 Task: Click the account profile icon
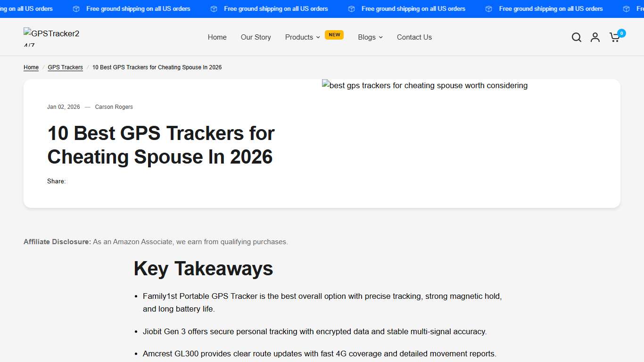(595, 37)
